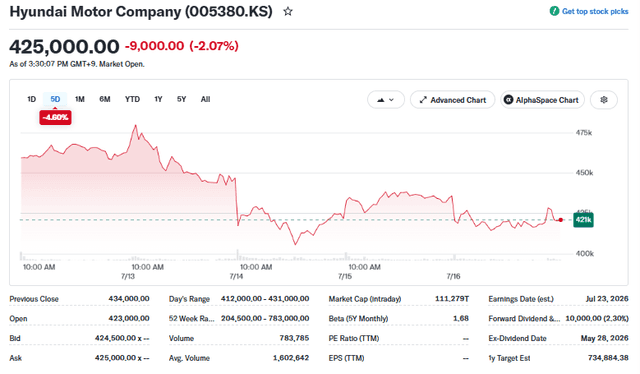Click the Forward Dividend value 10,000.00 (2.30%)
Image resolution: width=640 pixels, height=374 pixels.
597,318
